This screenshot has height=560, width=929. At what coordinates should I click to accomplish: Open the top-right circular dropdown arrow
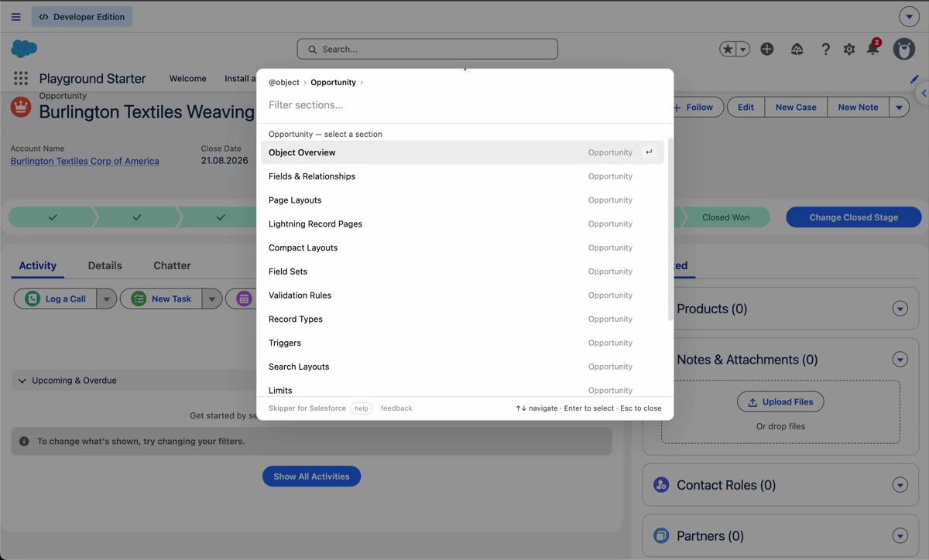(x=909, y=17)
